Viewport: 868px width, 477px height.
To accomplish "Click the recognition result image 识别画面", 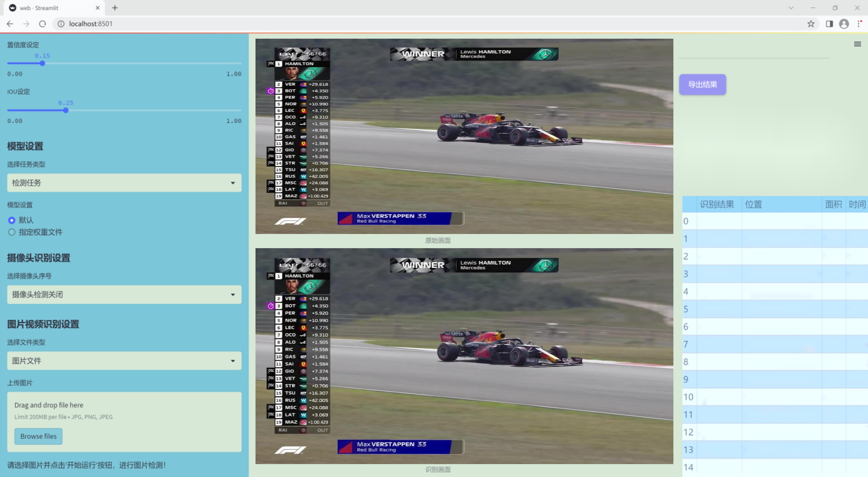I will [464, 356].
